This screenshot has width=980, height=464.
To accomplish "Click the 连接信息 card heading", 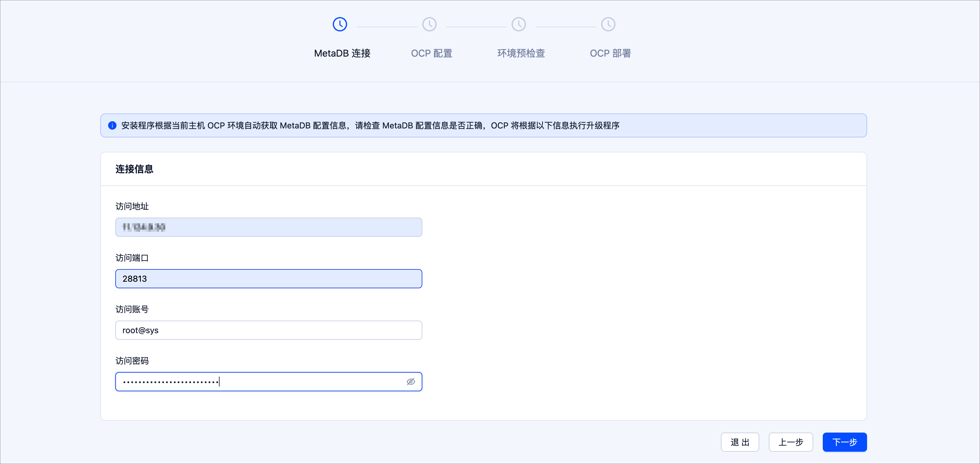I will (134, 169).
